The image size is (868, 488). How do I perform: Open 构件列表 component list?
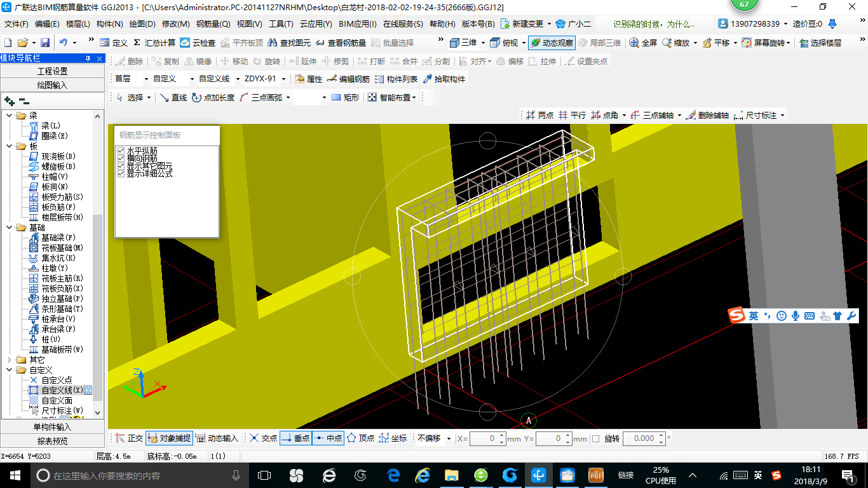click(397, 79)
